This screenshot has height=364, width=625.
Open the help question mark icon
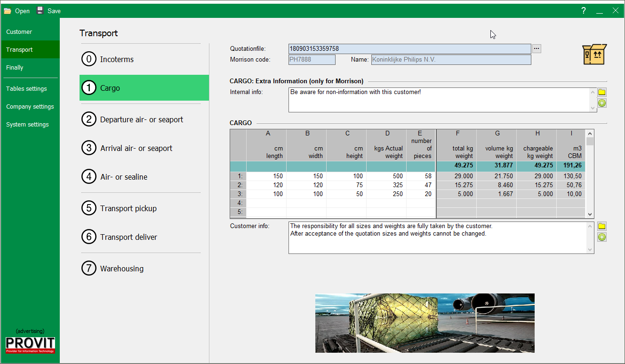(584, 11)
